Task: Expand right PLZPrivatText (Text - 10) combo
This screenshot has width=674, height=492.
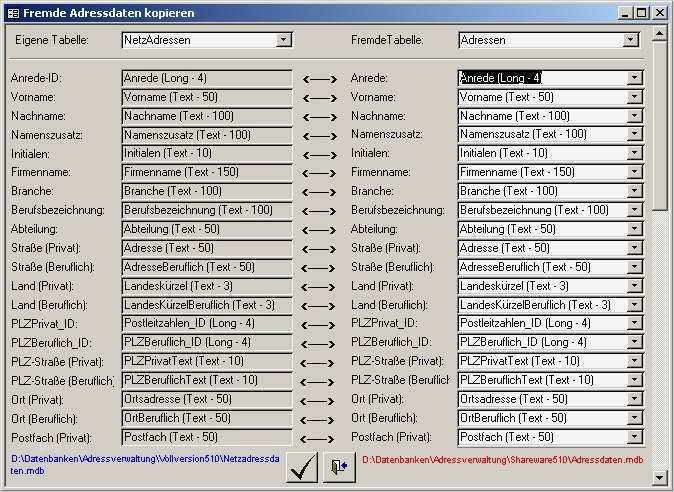Action: tap(634, 361)
